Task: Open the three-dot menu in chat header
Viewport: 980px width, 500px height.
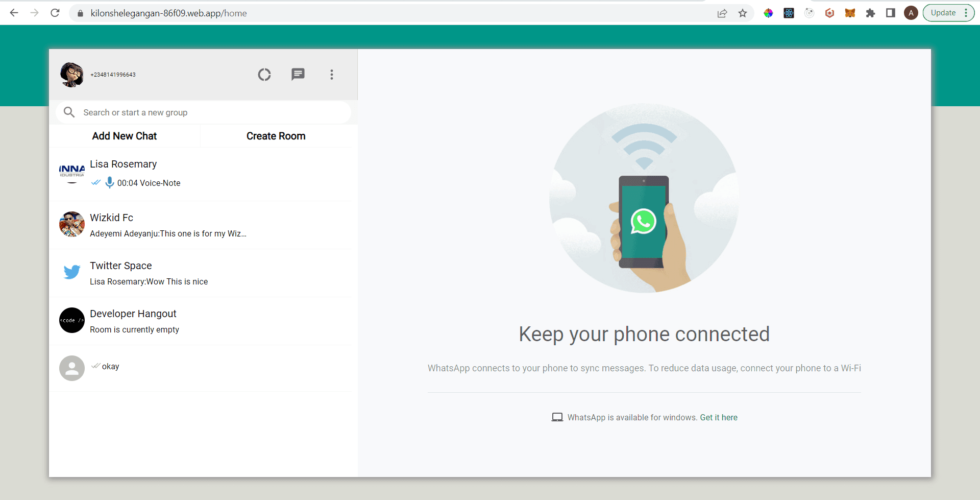Action: pos(332,75)
